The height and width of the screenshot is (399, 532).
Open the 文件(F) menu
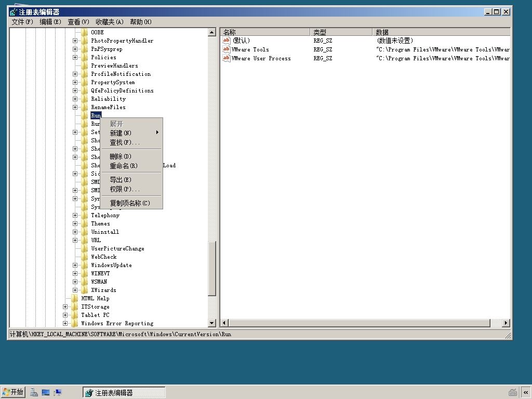22,22
